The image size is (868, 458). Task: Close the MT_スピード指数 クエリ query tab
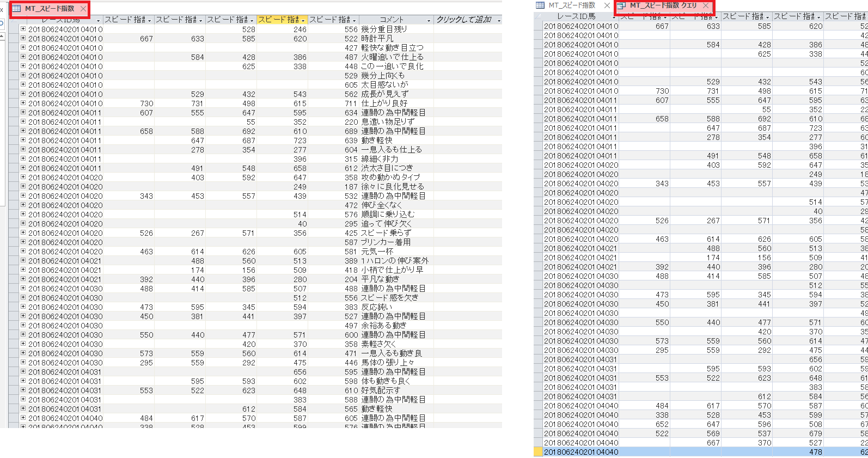coord(706,5)
